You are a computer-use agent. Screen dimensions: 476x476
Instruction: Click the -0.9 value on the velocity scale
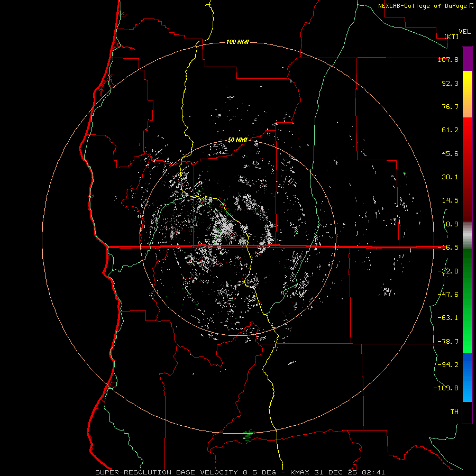tap(450, 224)
